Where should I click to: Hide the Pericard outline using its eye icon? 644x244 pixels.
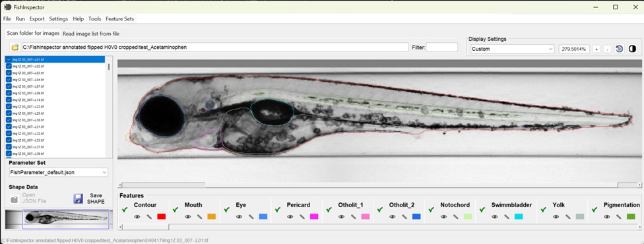pyautogui.click(x=290, y=216)
